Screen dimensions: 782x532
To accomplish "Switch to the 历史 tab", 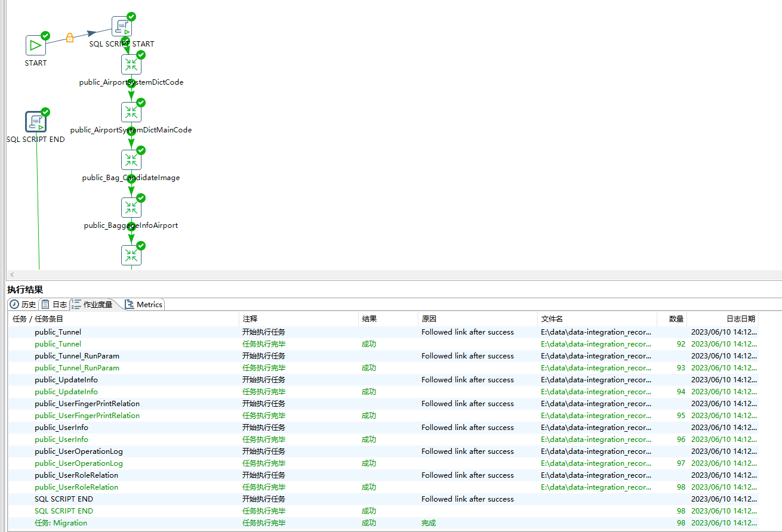I will click(x=23, y=304).
